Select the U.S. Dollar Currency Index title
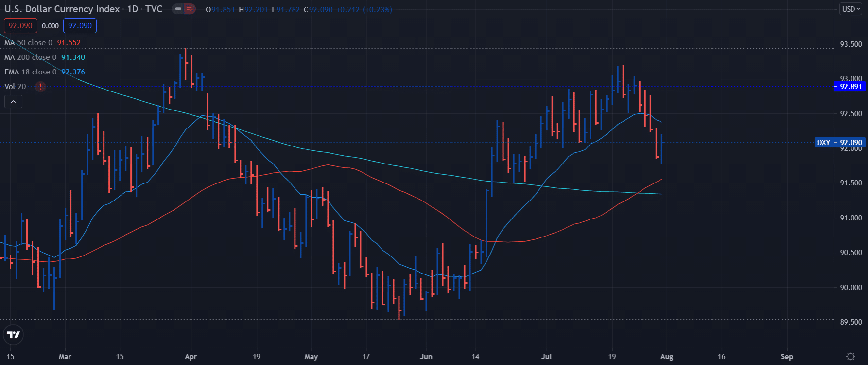 62,9
